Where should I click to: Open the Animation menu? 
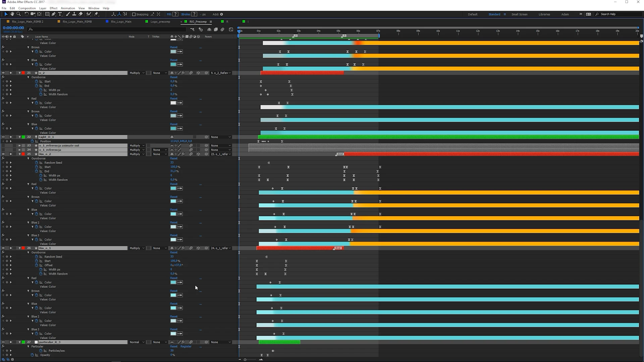pyautogui.click(x=68, y=8)
